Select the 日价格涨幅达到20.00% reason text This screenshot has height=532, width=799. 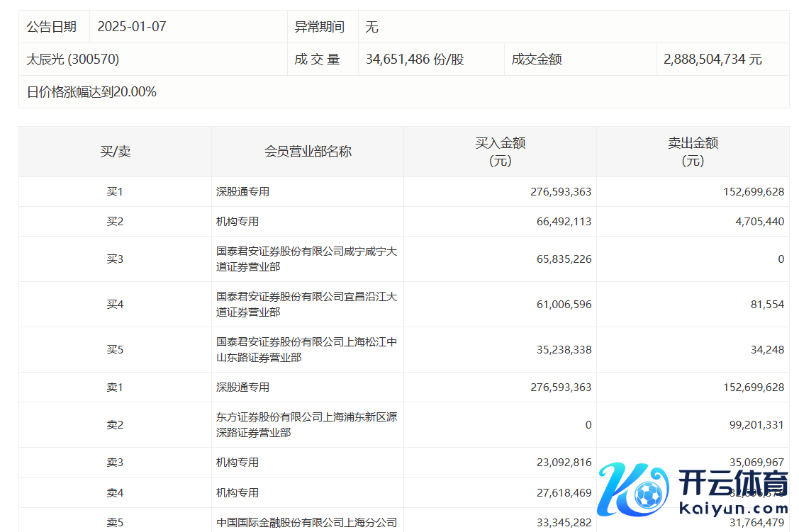click(x=91, y=92)
